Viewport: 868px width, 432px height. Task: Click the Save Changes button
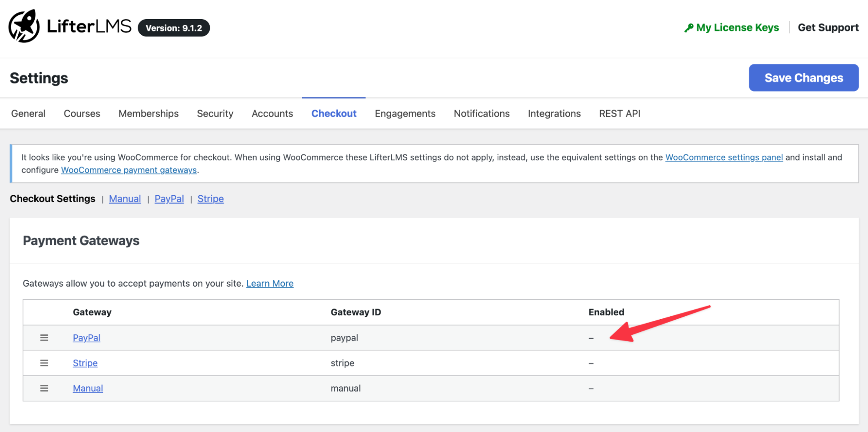point(803,78)
